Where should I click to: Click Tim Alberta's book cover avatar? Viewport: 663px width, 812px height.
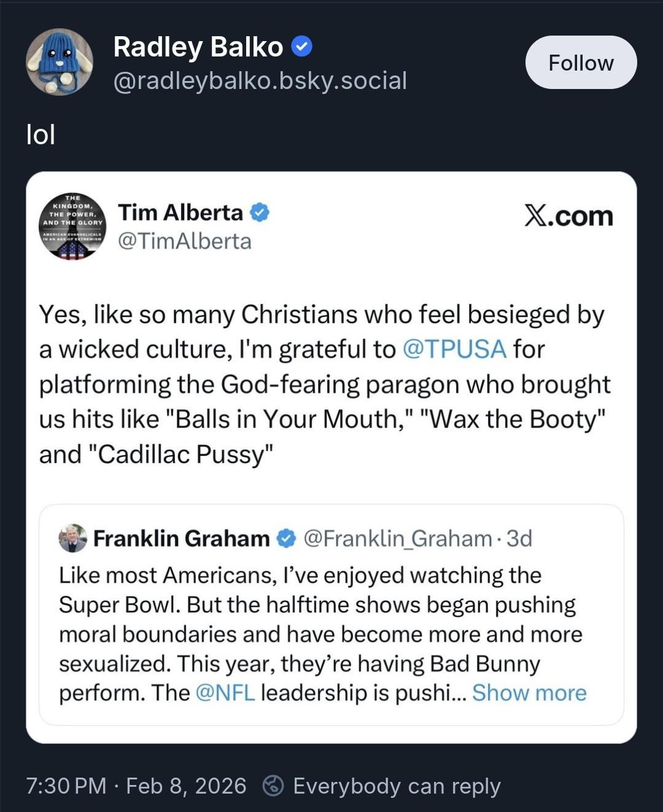click(x=72, y=226)
